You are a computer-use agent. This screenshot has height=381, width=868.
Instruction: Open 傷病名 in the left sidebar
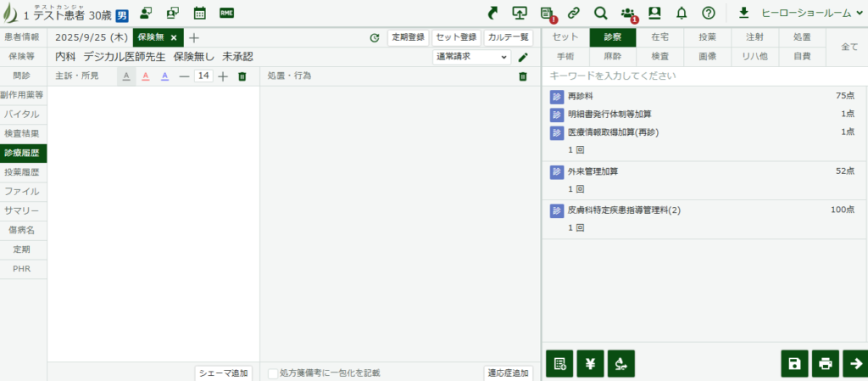coord(23,230)
